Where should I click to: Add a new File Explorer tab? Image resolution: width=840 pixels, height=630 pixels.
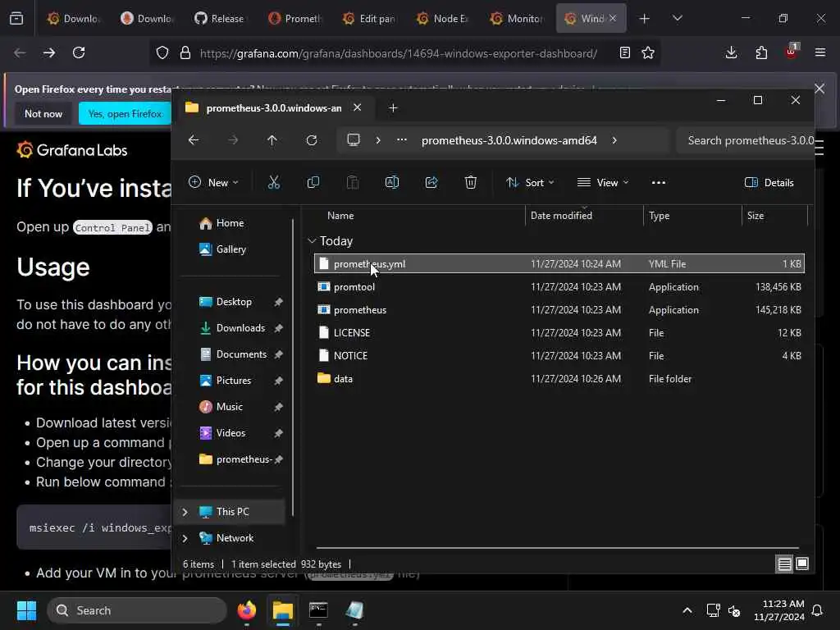tap(393, 108)
